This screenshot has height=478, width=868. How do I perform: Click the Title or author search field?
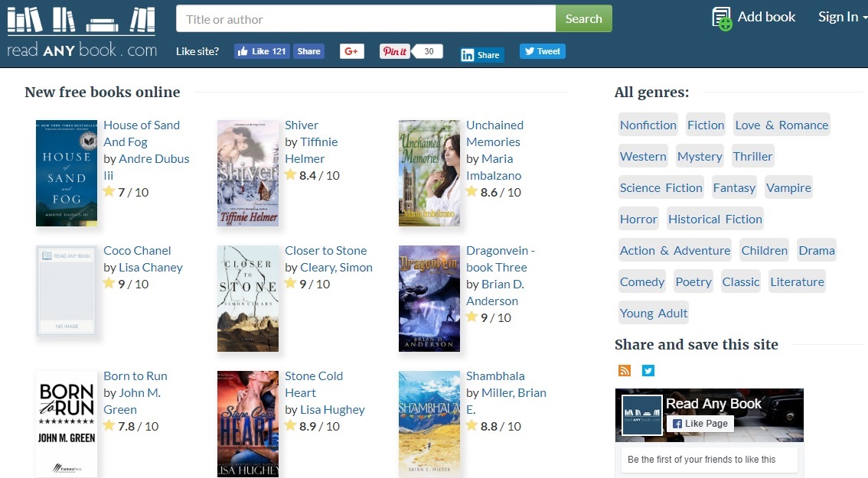click(x=366, y=19)
